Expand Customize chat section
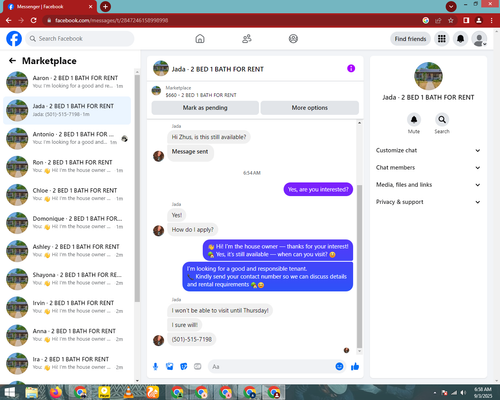The height and width of the screenshot is (400, 500). (x=428, y=150)
